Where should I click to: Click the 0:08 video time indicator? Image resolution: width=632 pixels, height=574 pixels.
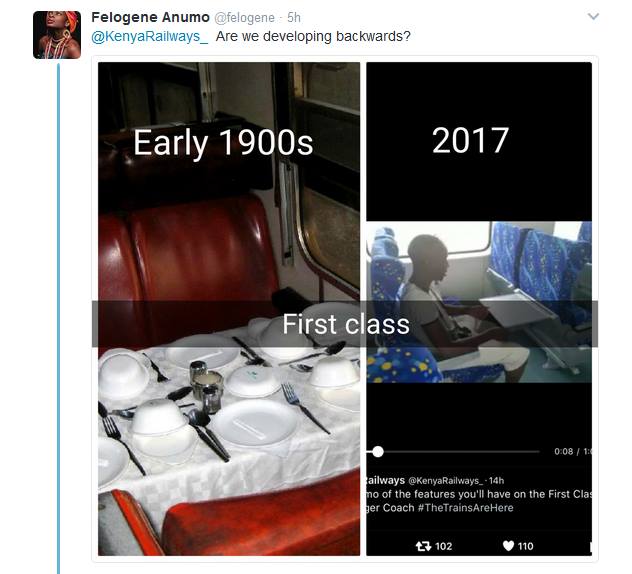563,451
